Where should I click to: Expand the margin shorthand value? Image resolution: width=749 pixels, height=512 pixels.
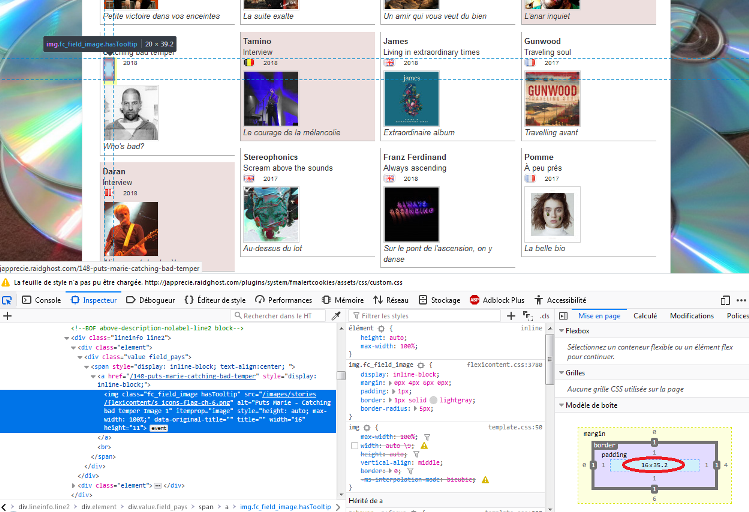(391, 383)
